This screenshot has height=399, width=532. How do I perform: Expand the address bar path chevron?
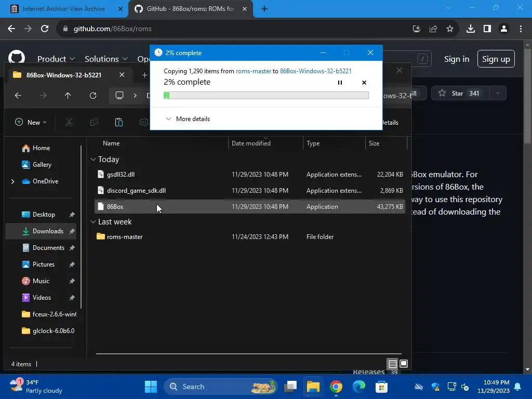point(135,96)
